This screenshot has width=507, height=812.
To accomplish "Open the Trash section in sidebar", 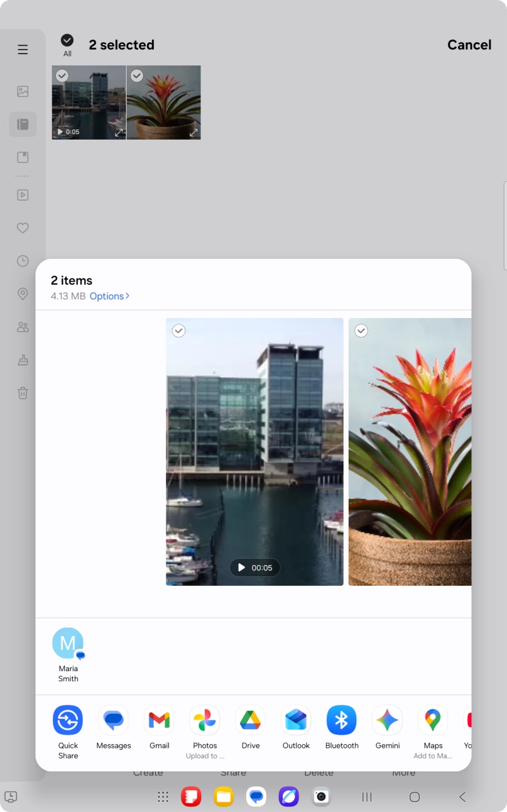I will (23, 393).
